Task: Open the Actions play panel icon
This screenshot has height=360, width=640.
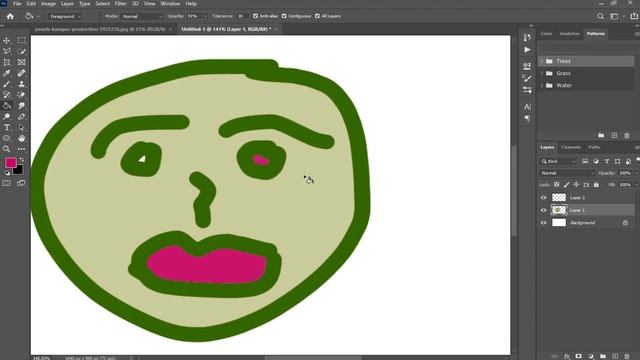Action: (527, 50)
